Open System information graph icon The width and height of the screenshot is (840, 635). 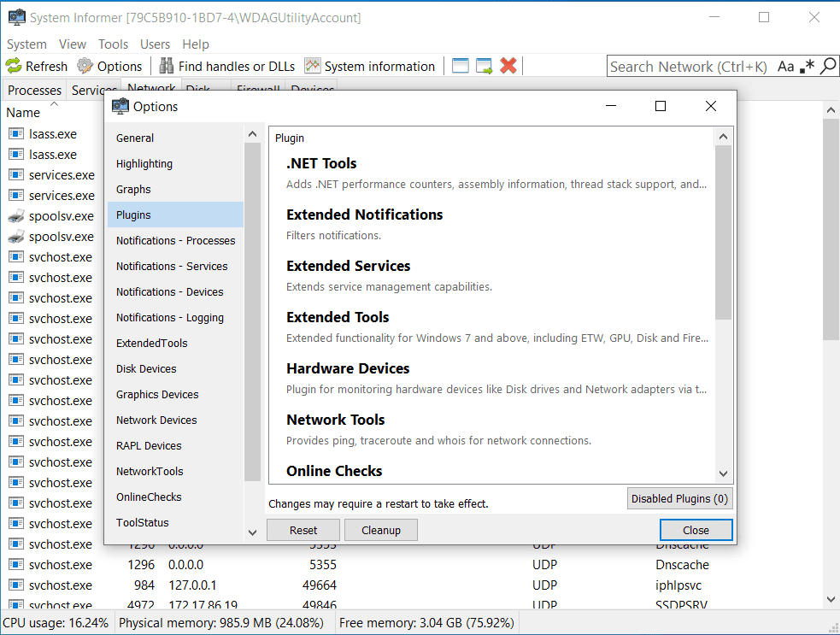[312, 66]
